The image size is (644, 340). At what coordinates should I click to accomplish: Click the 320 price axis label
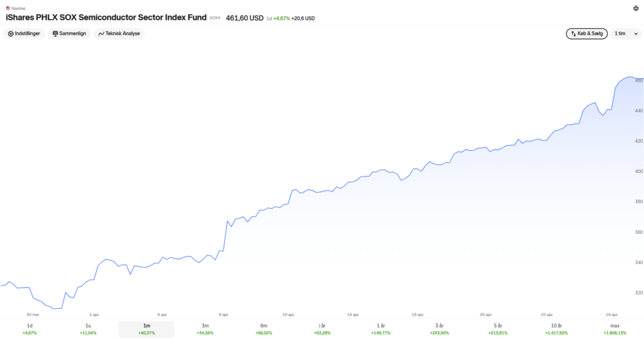[x=639, y=293]
